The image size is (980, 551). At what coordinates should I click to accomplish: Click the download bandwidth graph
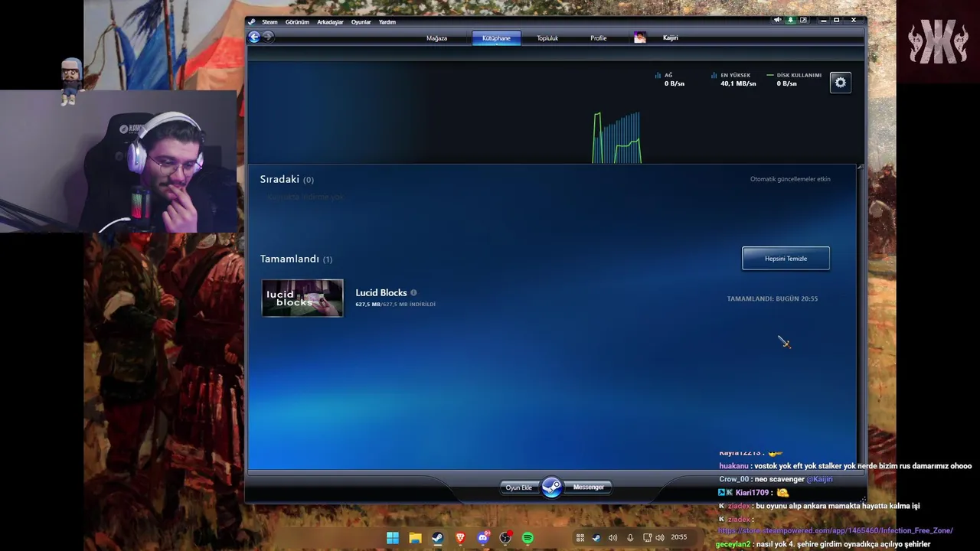[617, 138]
